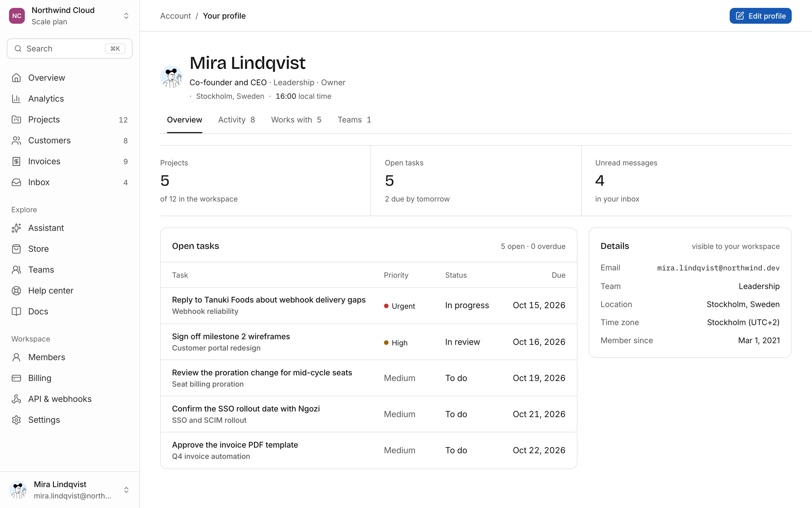Viewport: 812px width, 508px height.
Task: Click the Edit profile button
Action: [760, 16]
